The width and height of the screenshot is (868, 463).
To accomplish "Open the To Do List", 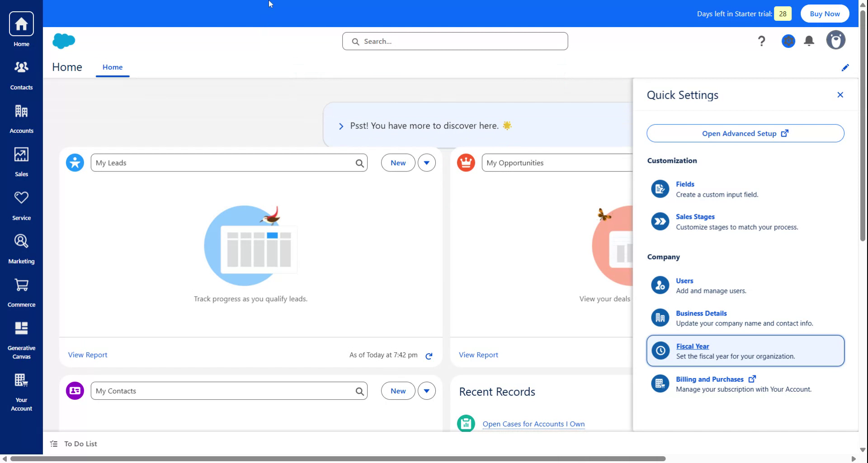I will point(73,444).
